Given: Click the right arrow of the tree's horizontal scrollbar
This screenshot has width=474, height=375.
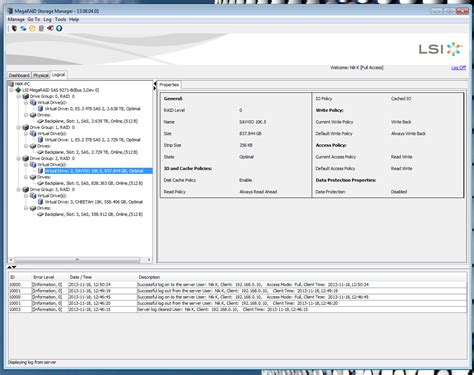Looking at the screenshot, I should pyautogui.click(x=149, y=259).
